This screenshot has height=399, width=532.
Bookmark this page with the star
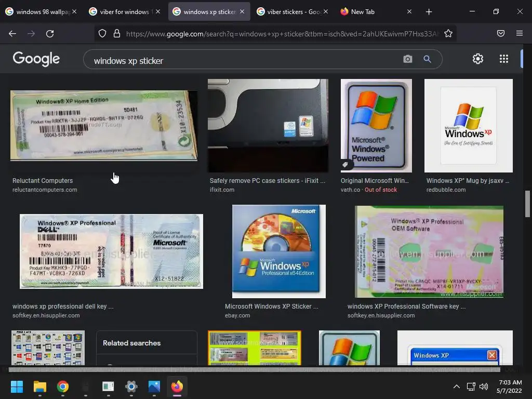click(x=448, y=33)
